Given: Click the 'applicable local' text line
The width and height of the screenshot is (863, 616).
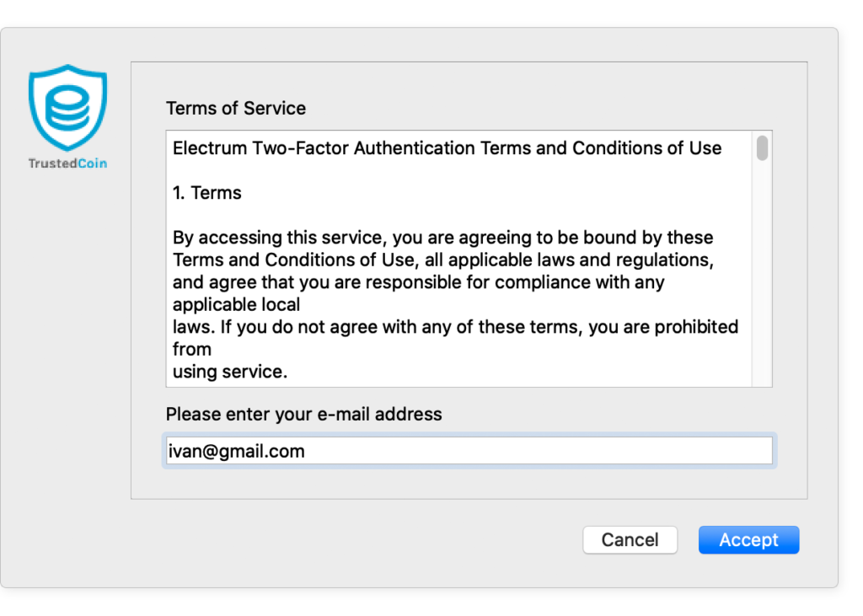Looking at the screenshot, I should pyautogui.click(x=237, y=304).
